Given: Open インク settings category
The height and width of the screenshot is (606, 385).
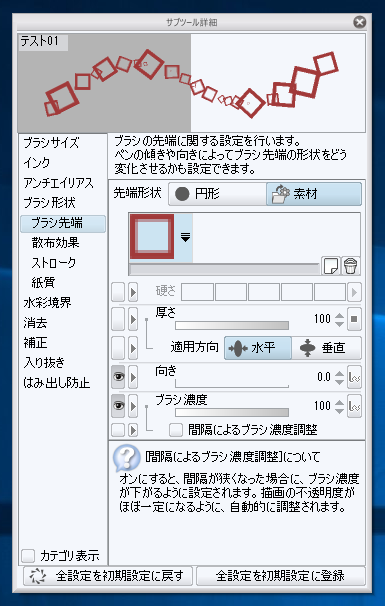Looking at the screenshot, I should click(x=37, y=163).
